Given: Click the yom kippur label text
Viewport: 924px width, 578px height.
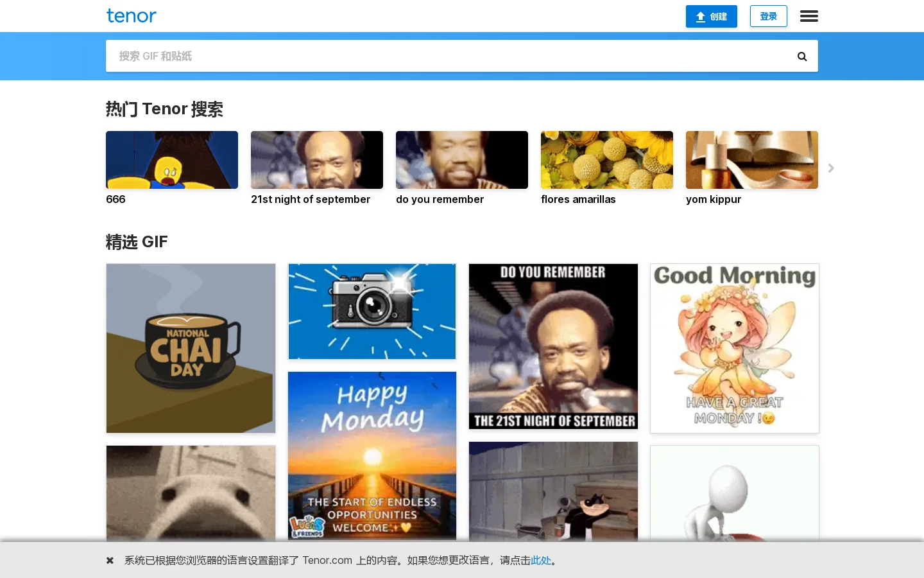Looking at the screenshot, I should [714, 199].
